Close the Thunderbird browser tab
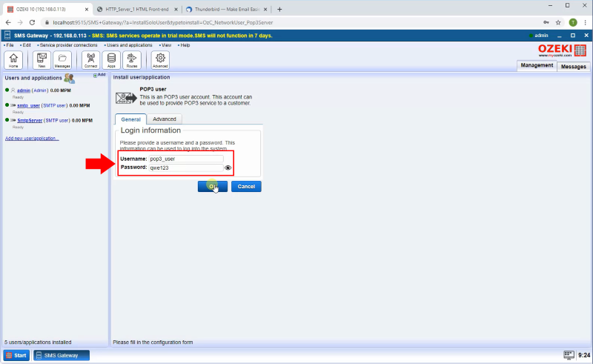593x364 pixels. click(x=265, y=9)
